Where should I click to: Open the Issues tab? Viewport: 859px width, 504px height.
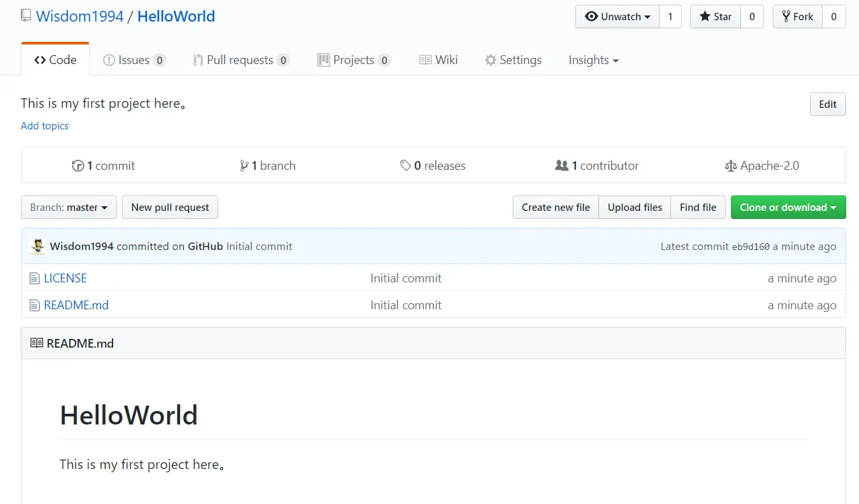134,60
